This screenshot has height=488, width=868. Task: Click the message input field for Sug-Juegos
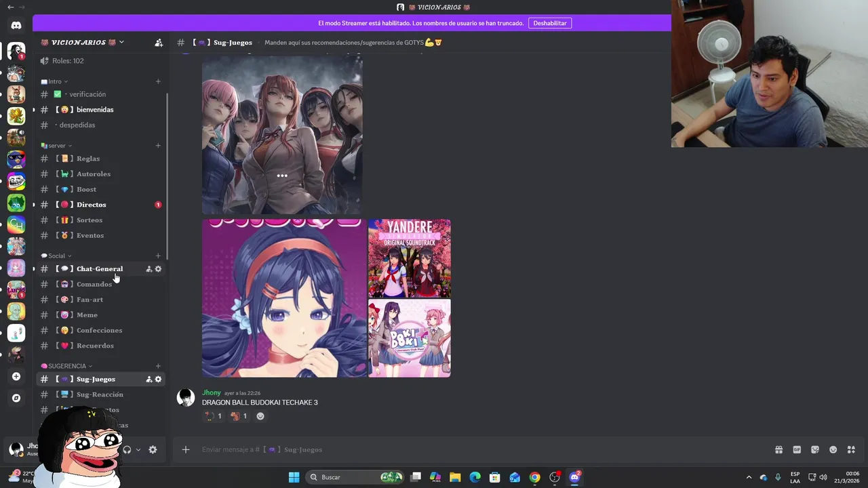tap(475, 449)
